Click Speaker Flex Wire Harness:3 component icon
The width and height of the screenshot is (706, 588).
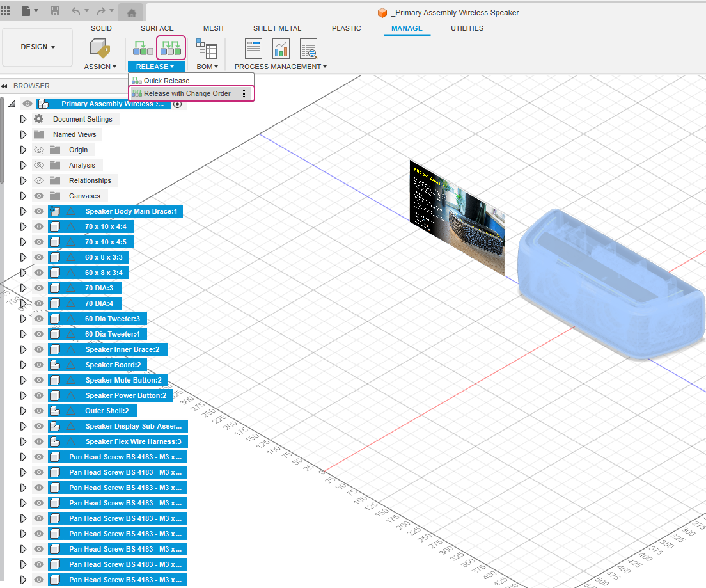(55, 441)
